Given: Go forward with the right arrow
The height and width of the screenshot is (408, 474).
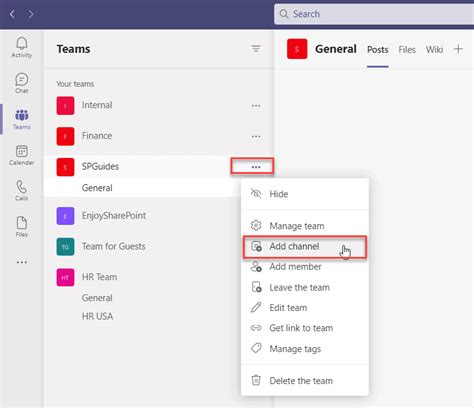Looking at the screenshot, I should tap(31, 14).
